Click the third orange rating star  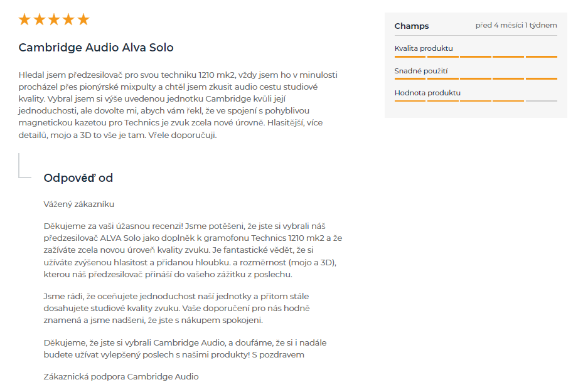coord(54,19)
